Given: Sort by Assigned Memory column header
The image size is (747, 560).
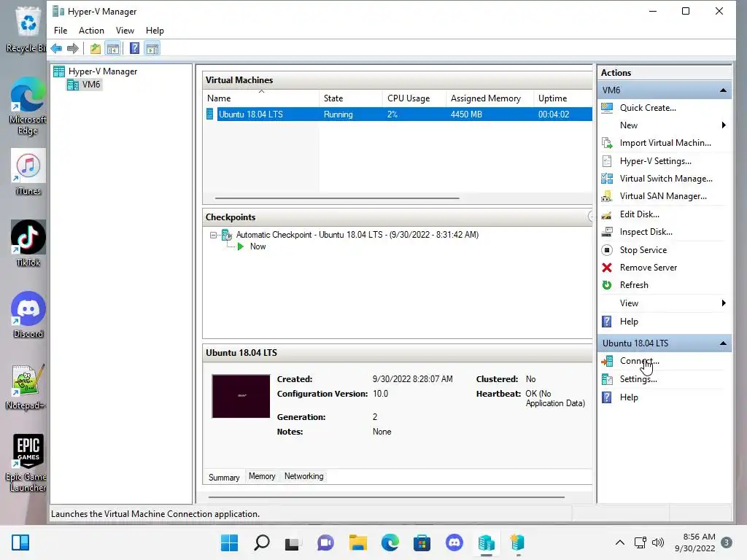Looking at the screenshot, I should pos(489,98).
